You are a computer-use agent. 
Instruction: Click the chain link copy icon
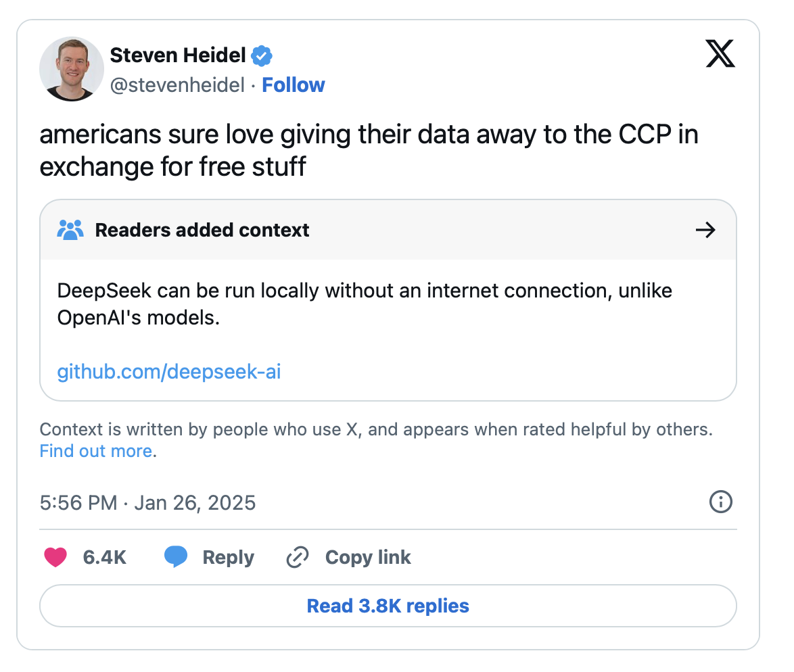point(298,557)
